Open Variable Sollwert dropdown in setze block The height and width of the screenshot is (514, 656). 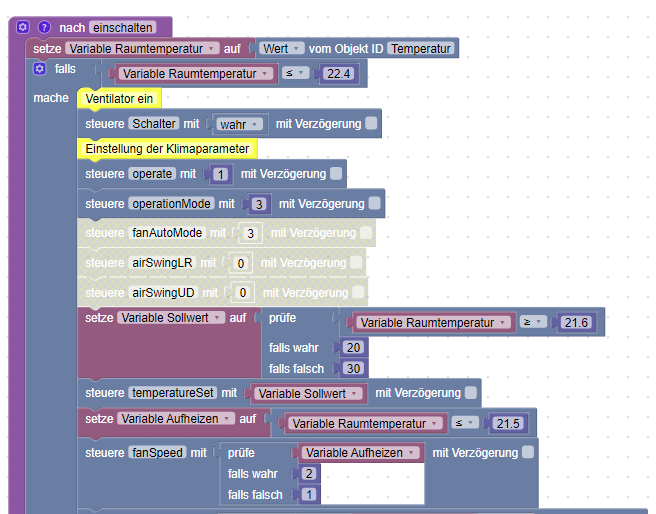(x=171, y=318)
